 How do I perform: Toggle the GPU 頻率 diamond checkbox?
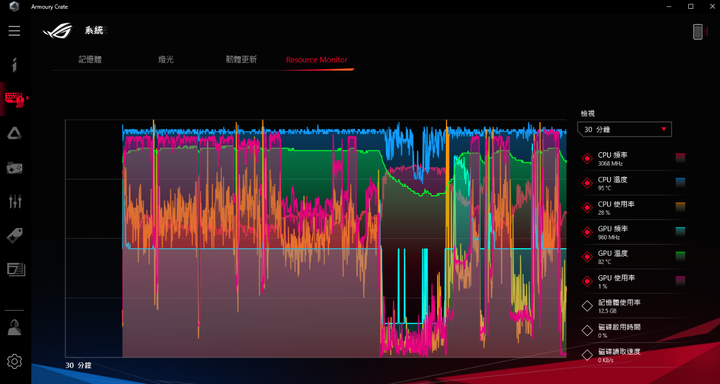pyautogui.click(x=587, y=232)
